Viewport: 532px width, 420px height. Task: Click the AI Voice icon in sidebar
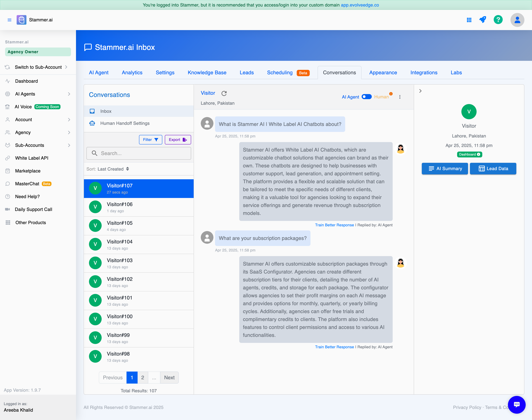coord(7,107)
